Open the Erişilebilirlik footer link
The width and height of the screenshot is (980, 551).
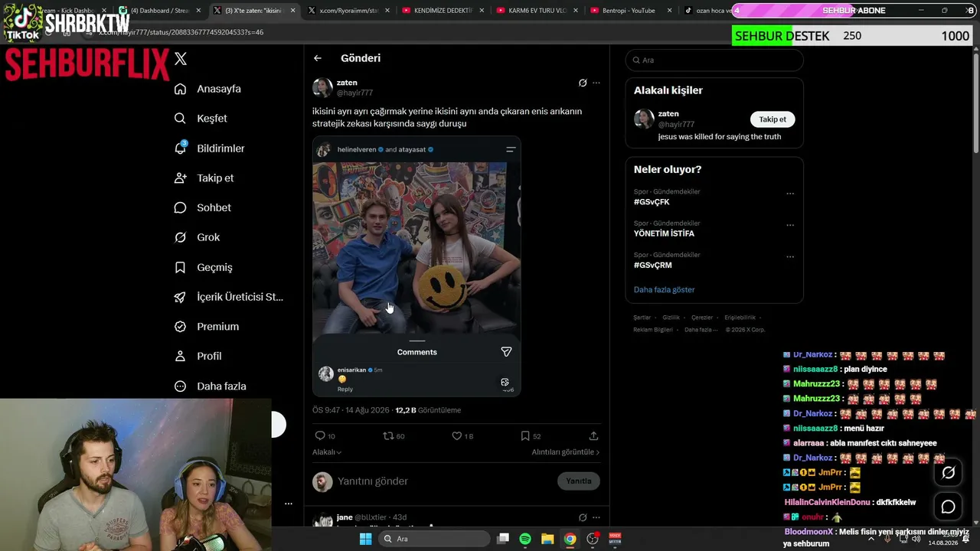click(740, 318)
